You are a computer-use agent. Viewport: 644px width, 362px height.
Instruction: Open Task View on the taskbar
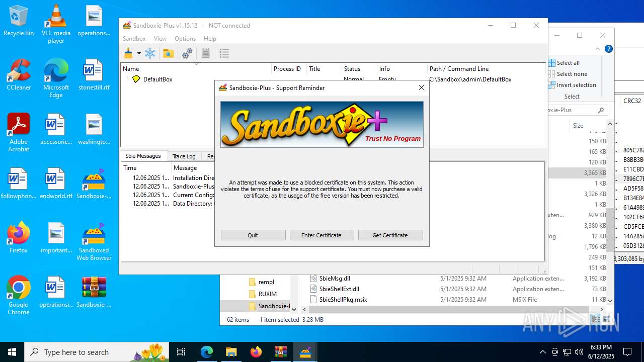(x=181, y=352)
